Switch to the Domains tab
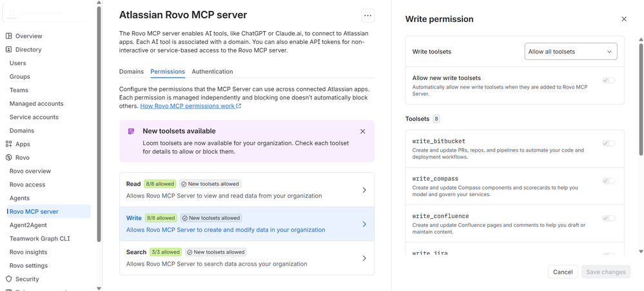 point(132,72)
